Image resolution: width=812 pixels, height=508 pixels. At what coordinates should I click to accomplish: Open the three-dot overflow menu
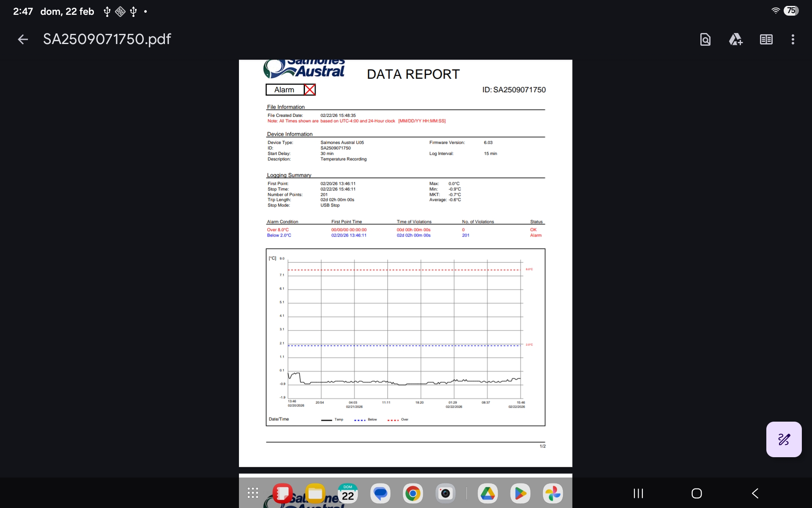[x=793, y=39]
